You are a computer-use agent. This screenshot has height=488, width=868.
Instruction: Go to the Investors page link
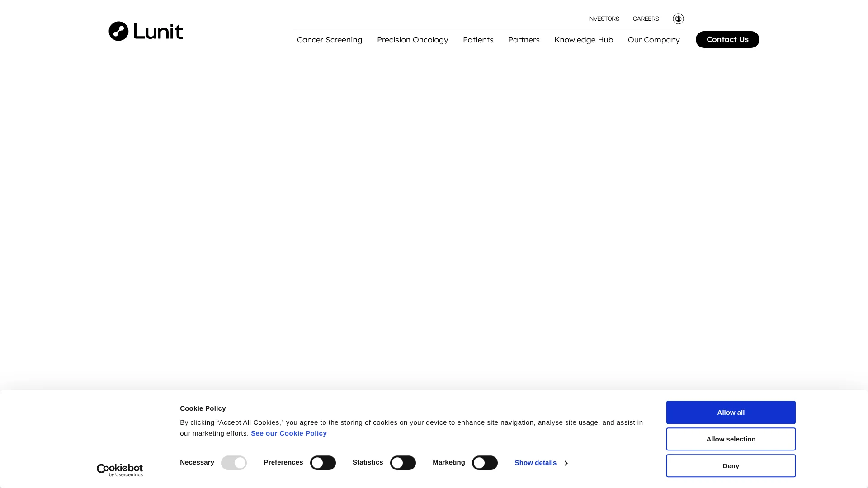coord(604,19)
